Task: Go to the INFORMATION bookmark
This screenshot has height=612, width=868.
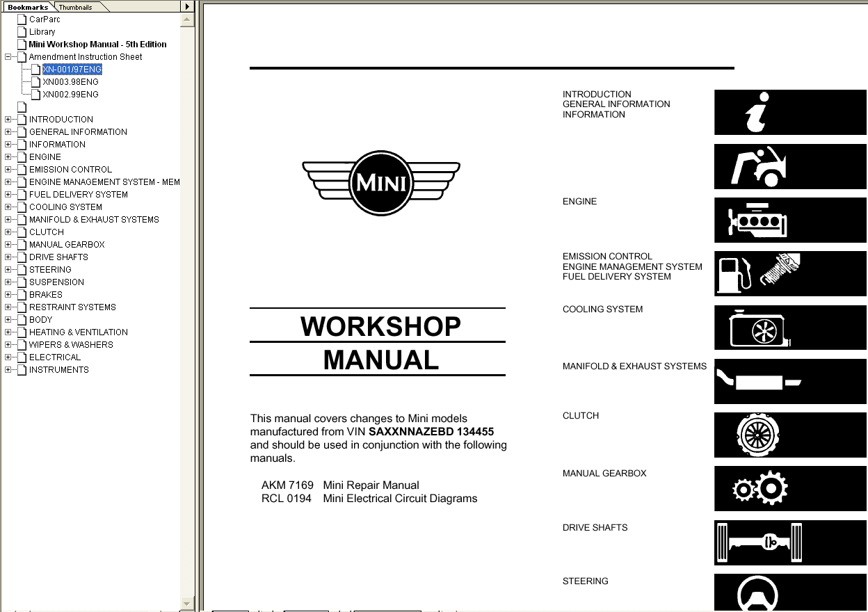Action: point(57,145)
